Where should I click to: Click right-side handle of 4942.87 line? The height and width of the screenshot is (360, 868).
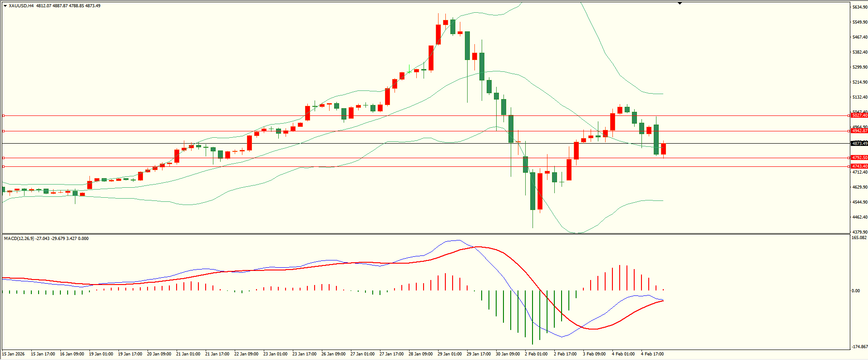[849, 131]
